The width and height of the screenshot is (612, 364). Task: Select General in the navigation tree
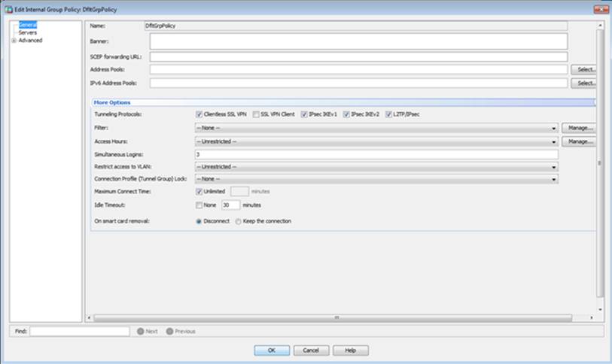27,25
